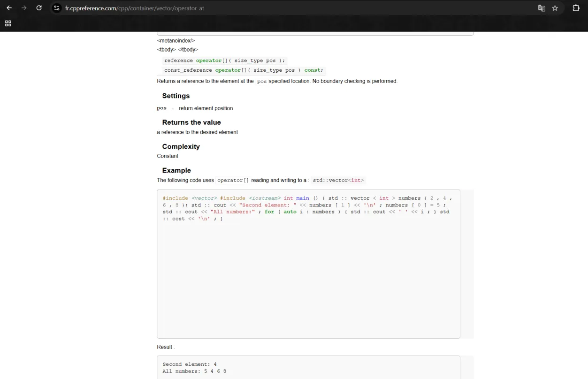Open the Google Translate page icon
Viewport: 588px width, 379px height.
coord(542,8)
